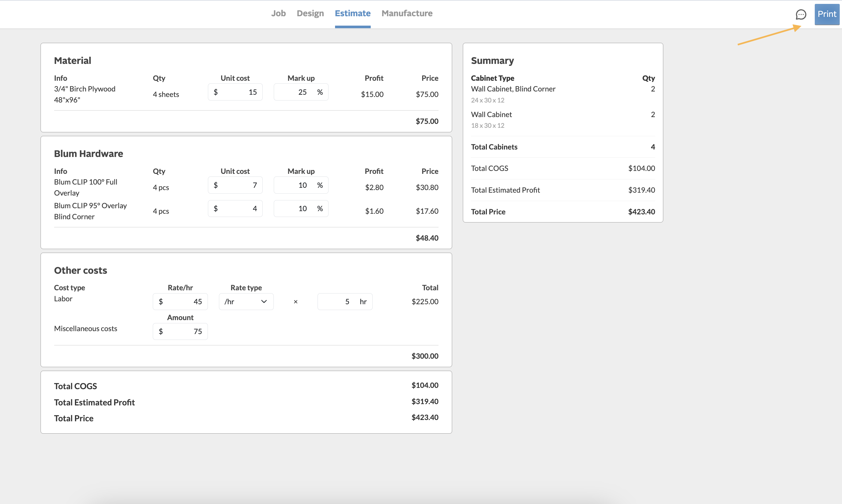Edit Birch Plywood unit cost field

(x=235, y=92)
